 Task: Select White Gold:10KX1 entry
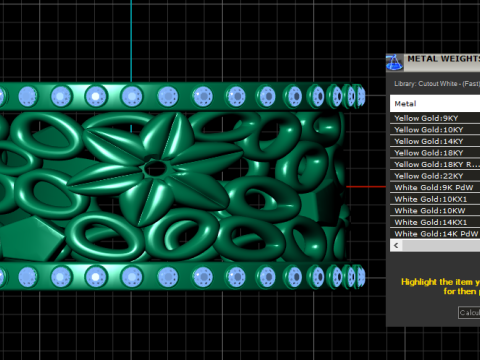(435, 199)
